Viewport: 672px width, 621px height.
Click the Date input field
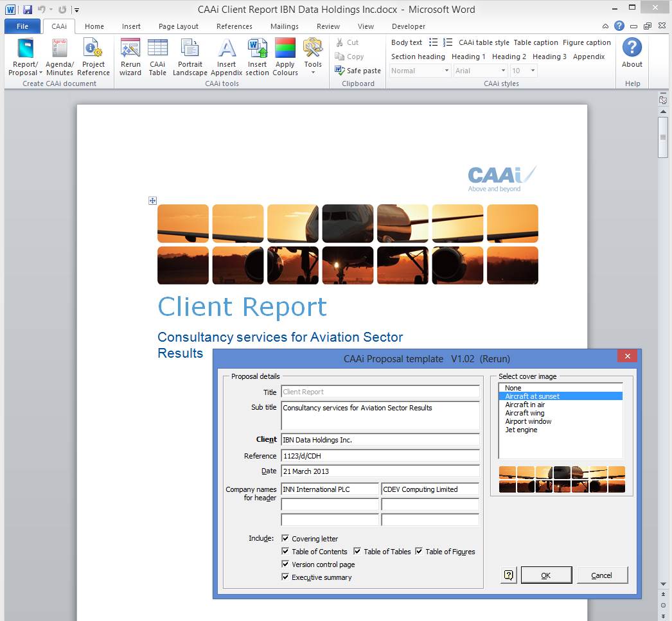pos(380,471)
